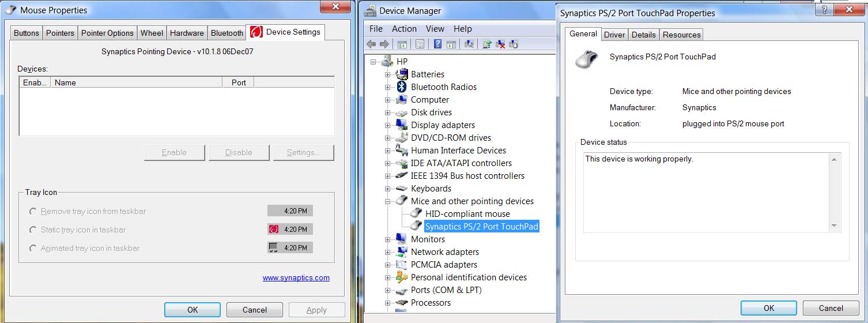
Task: Select Synaptics PS/2 Port TouchPad tree row
Action: tap(481, 226)
